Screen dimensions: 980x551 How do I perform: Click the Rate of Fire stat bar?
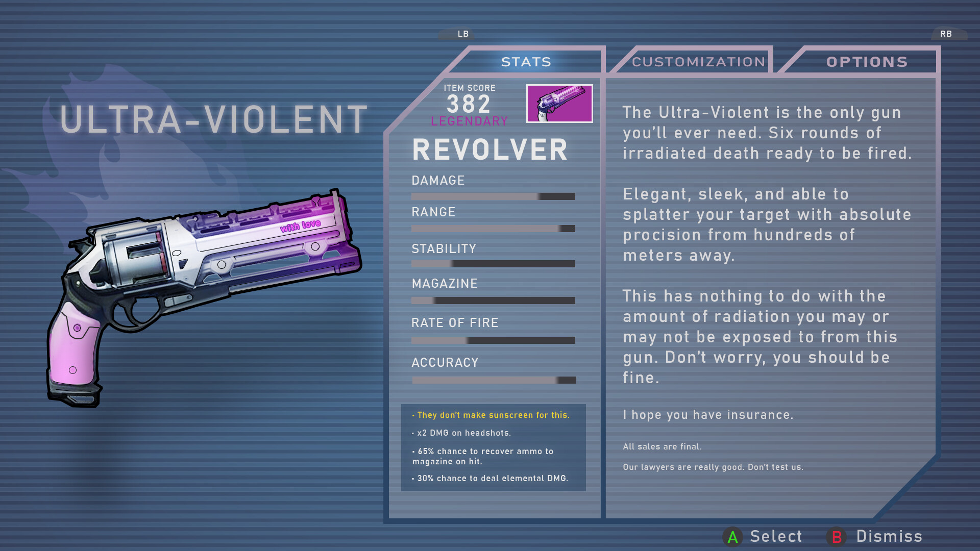493,340
